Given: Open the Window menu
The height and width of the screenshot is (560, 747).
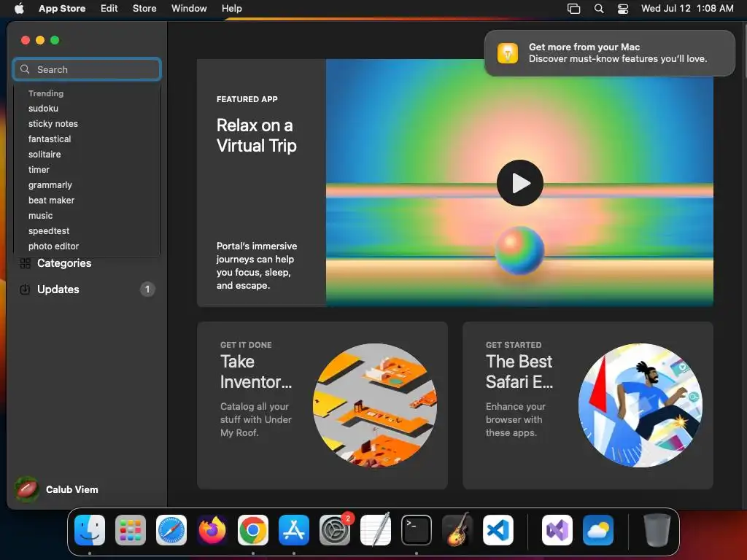Looking at the screenshot, I should 189,8.
